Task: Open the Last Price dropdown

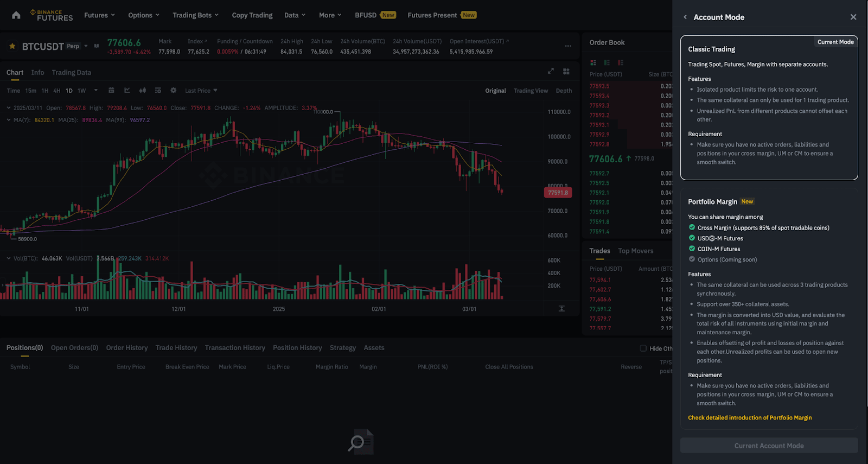Action: [x=201, y=91]
